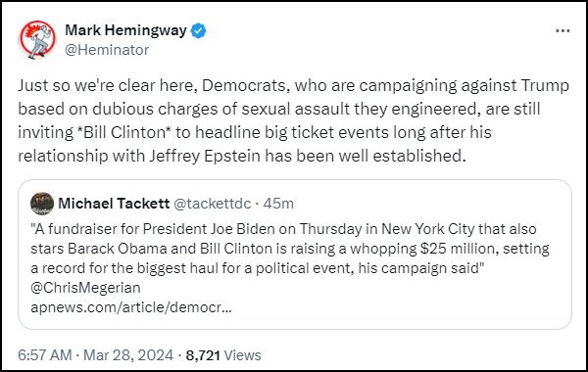Open the apnews.com article link

131,307
